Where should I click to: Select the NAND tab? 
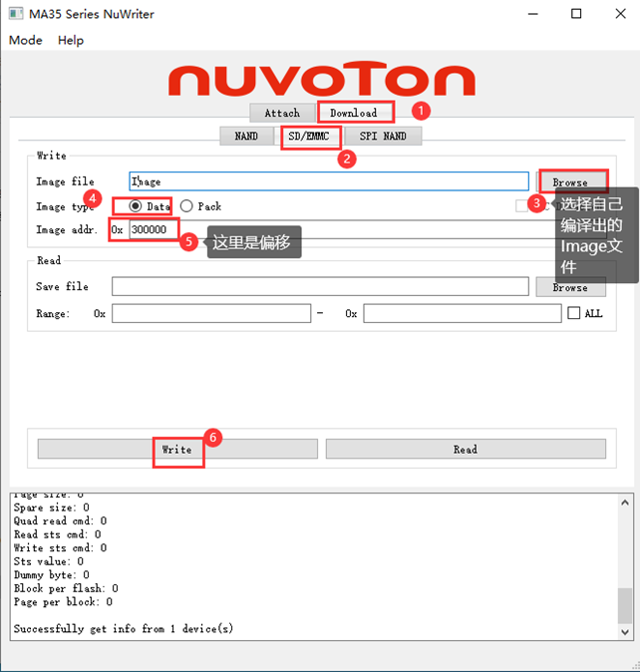[246, 136]
